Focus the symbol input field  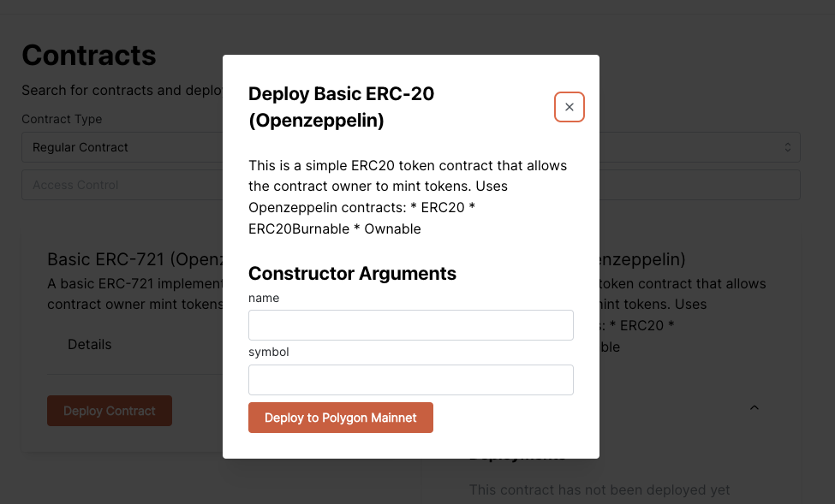point(410,380)
